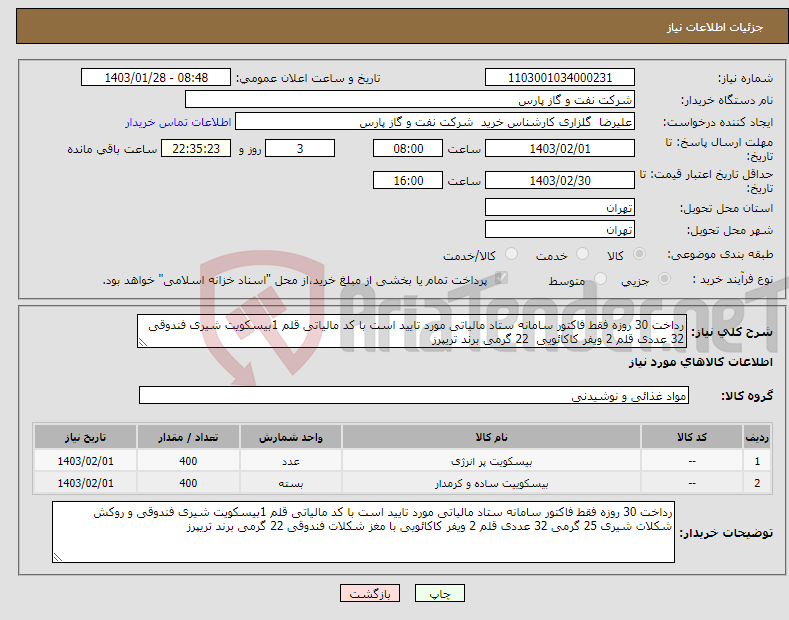
Task: Select the کالا/خدمت radio button
Action: pos(511,254)
